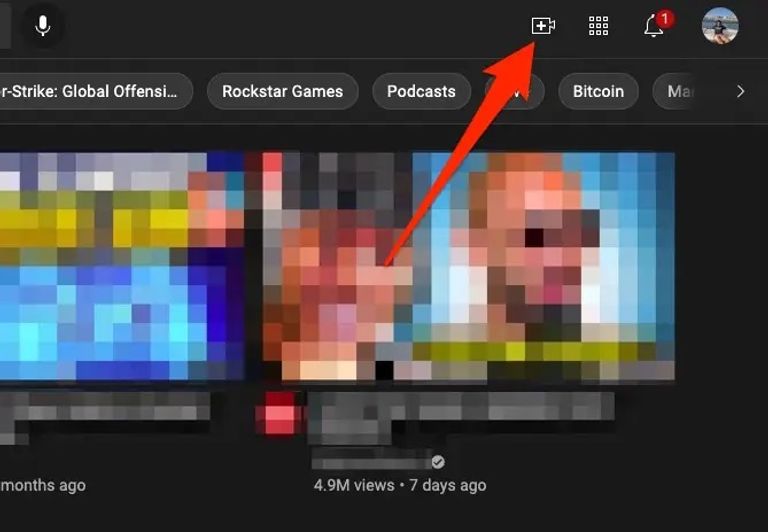The height and width of the screenshot is (532, 768).
Task: Filter videos by the Podcasts chip
Action: pyautogui.click(x=421, y=91)
